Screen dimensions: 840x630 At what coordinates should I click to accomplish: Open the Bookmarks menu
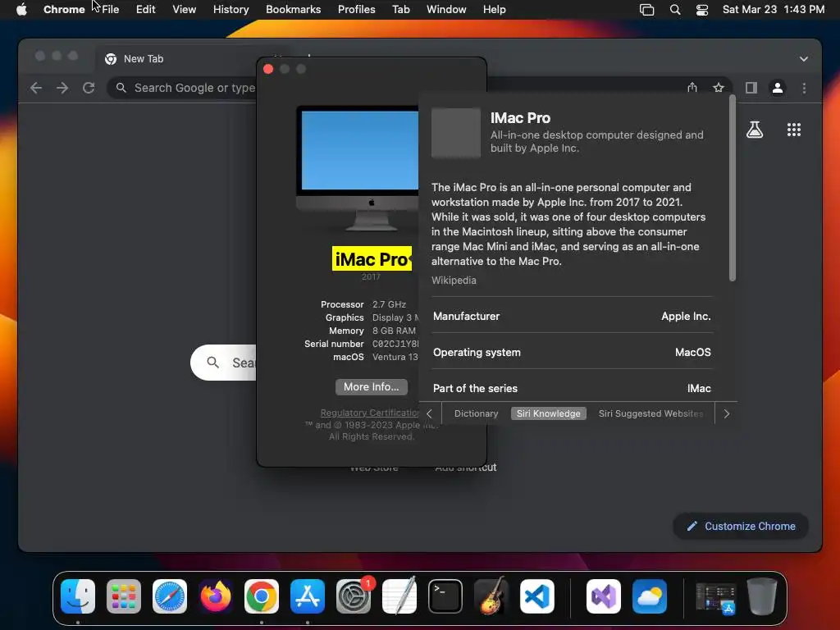[x=293, y=9]
